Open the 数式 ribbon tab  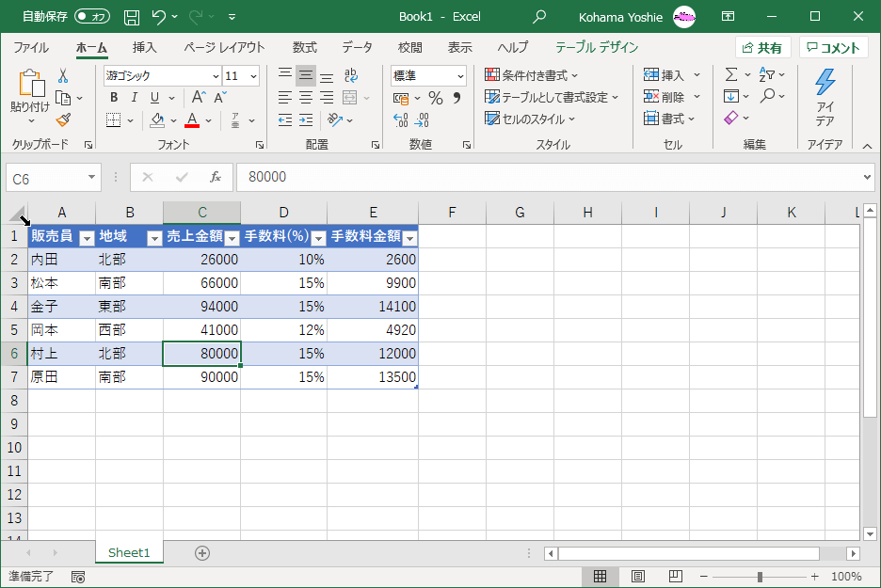click(x=305, y=48)
